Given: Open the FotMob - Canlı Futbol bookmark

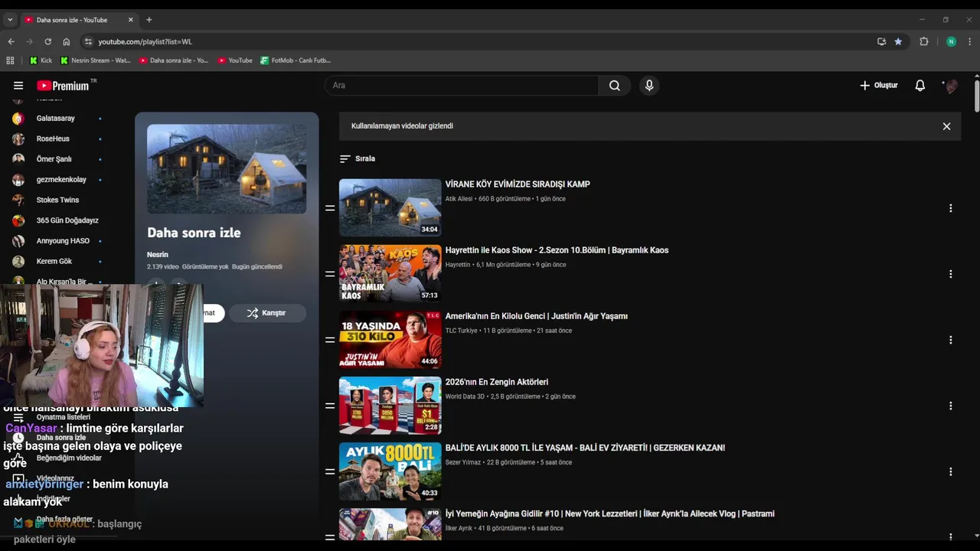Looking at the screenshot, I should tap(296, 60).
